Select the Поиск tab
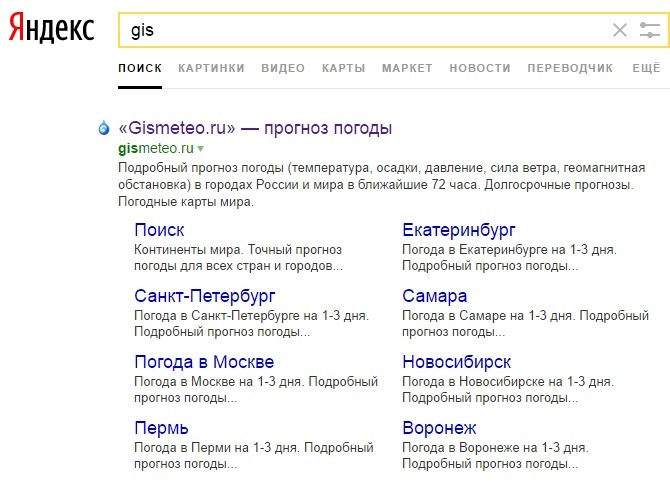The width and height of the screenshot is (670, 486). (x=140, y=68)
